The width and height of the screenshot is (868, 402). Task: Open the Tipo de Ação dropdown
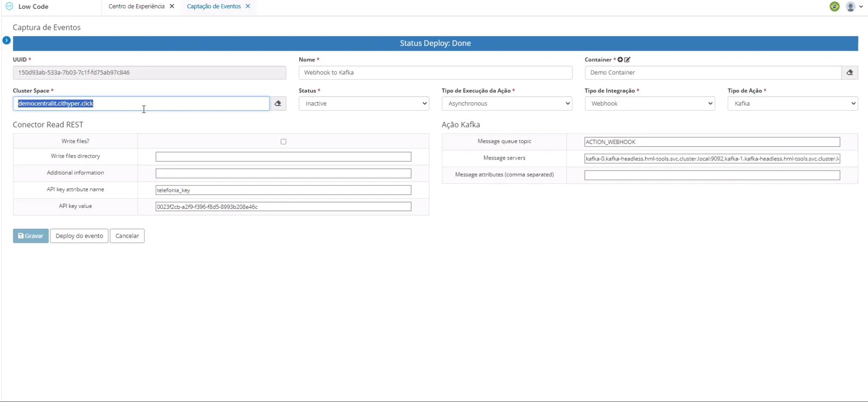click(x=793, y=104)
